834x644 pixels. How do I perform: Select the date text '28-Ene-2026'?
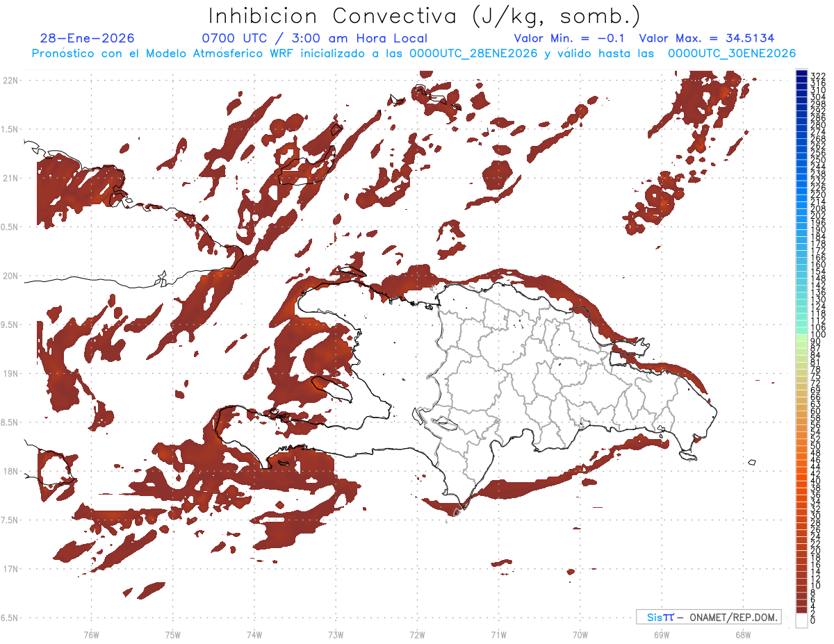tap(87, 38)
